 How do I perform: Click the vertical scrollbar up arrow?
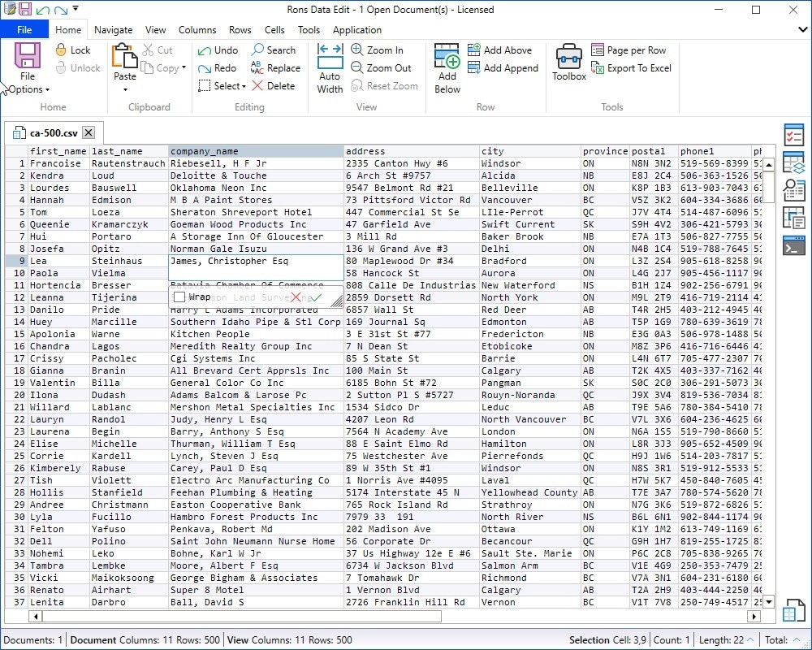[x=769, y=165]
